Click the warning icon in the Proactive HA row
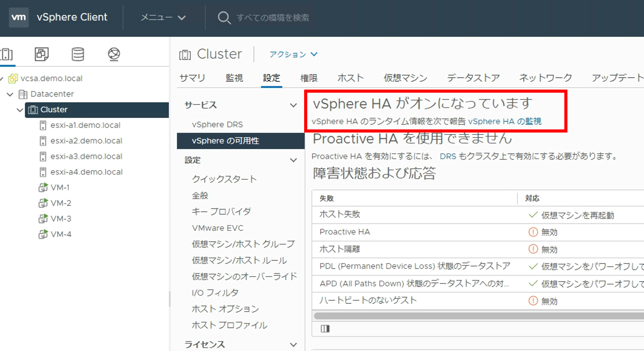This screenshot has width=644, height=351. tap(533, 232)
